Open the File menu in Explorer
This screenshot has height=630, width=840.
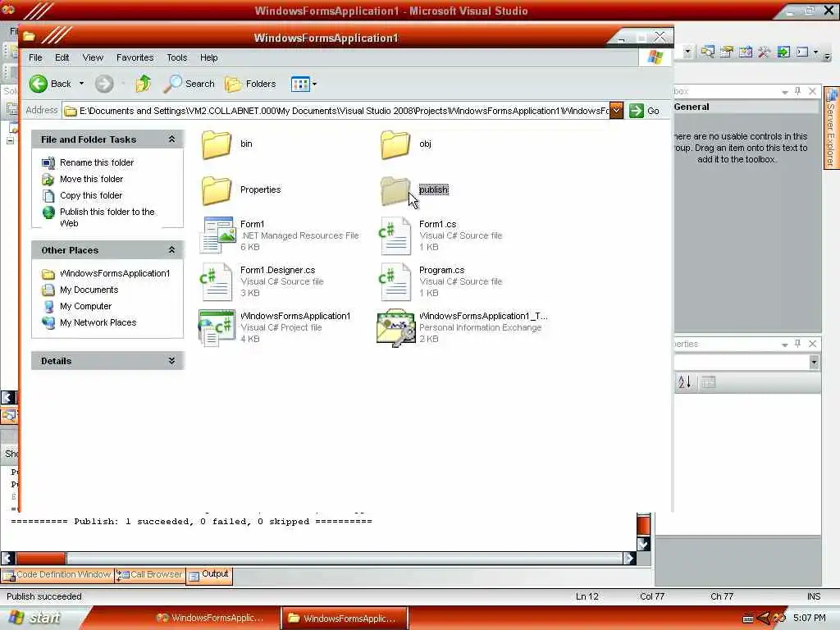[35, 57]
